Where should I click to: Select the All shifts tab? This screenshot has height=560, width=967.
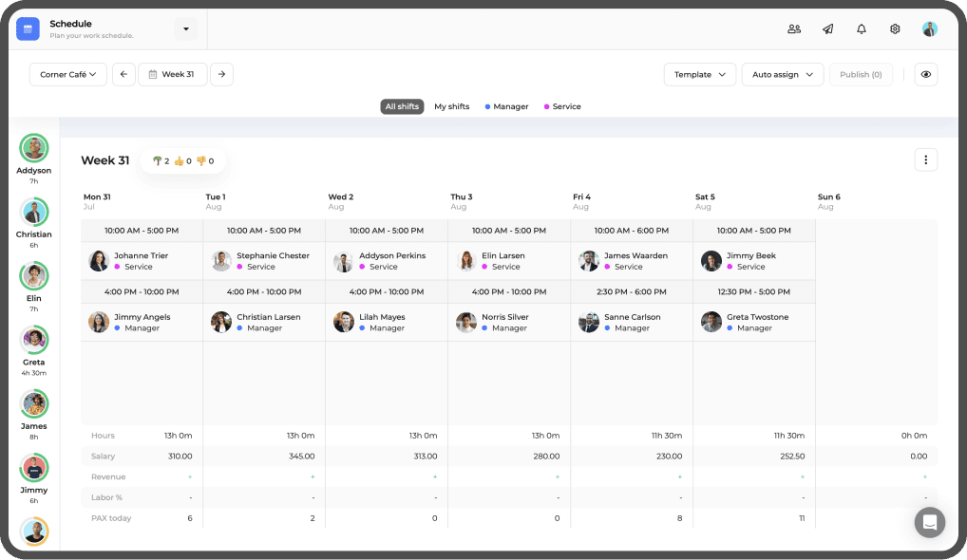tap(402, 107)
